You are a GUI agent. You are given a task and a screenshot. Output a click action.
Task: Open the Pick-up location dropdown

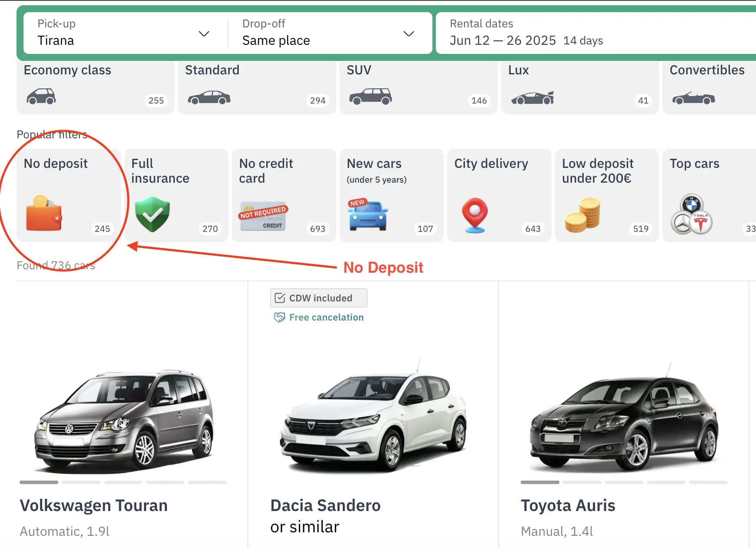tap(125, 33)
